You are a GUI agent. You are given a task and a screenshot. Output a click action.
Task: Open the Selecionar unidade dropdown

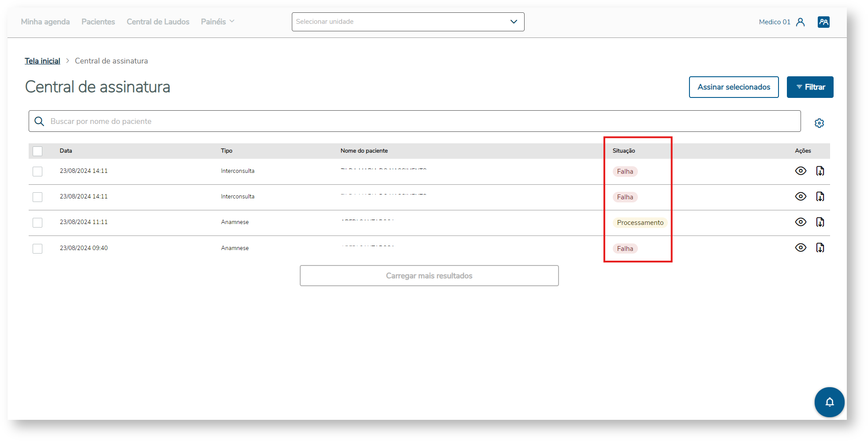408,22
